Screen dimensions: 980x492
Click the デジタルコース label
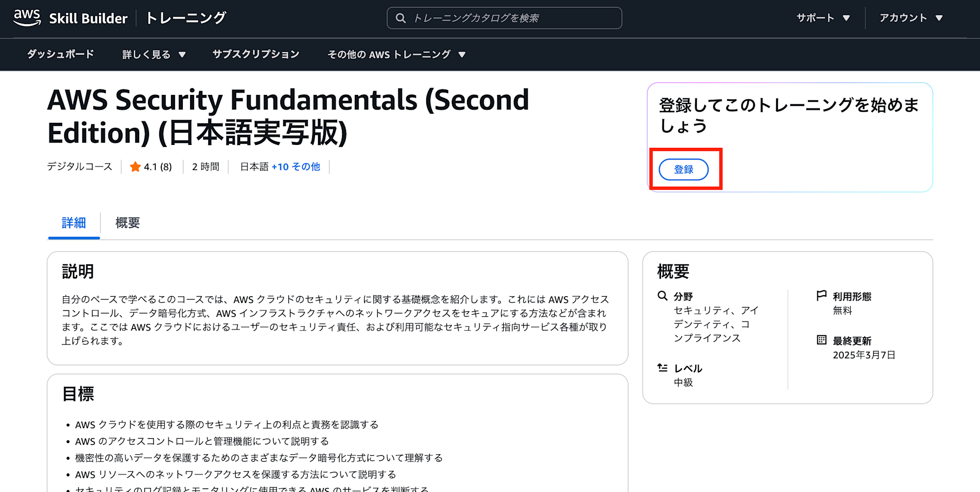[x=80, y=167]
